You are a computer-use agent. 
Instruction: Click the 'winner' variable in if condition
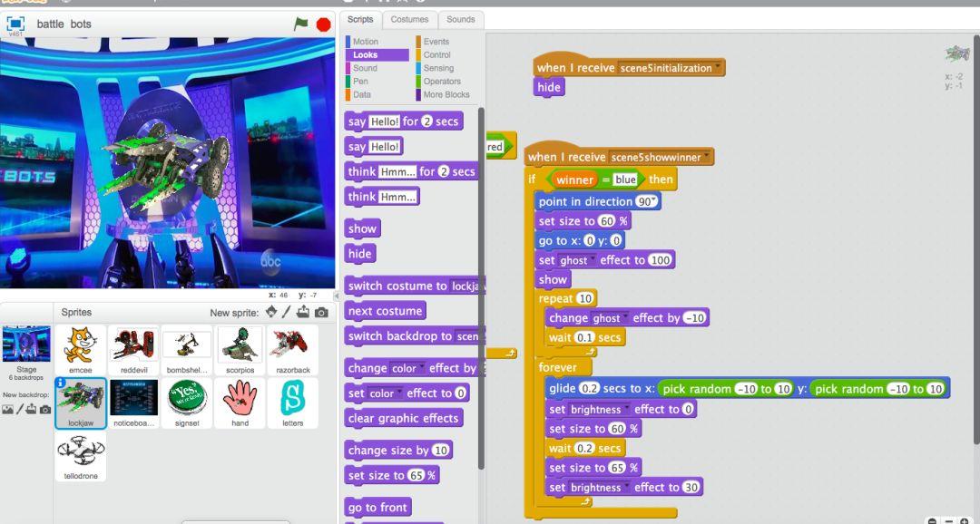574,180
